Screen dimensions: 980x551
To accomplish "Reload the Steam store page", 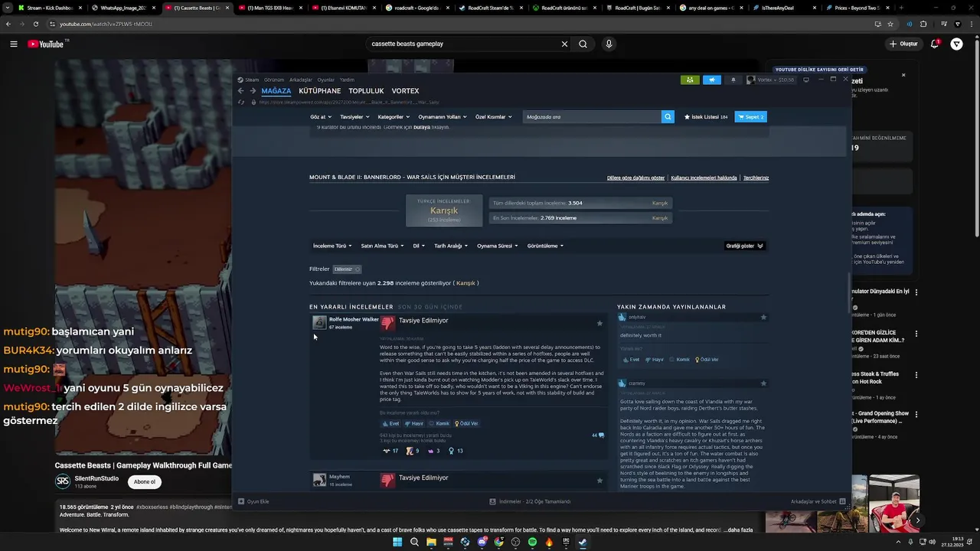I will (241, 102).
